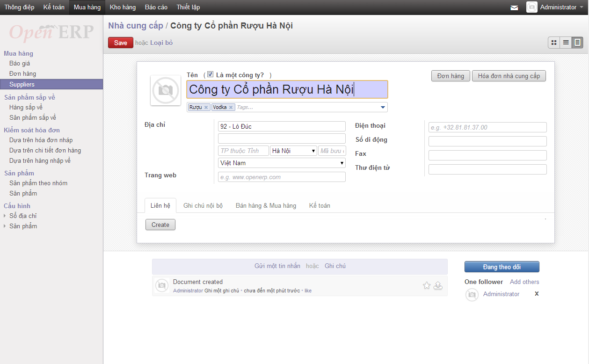Open Kế toán menu
This screenshot has width=589, height=364.
tap(54, 7)
